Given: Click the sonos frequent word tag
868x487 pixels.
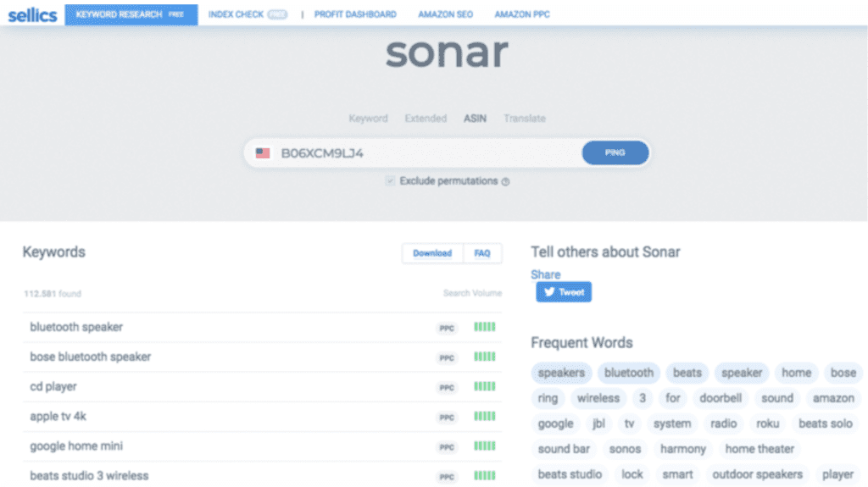Looking at the screenshot, I should [625, 450].
